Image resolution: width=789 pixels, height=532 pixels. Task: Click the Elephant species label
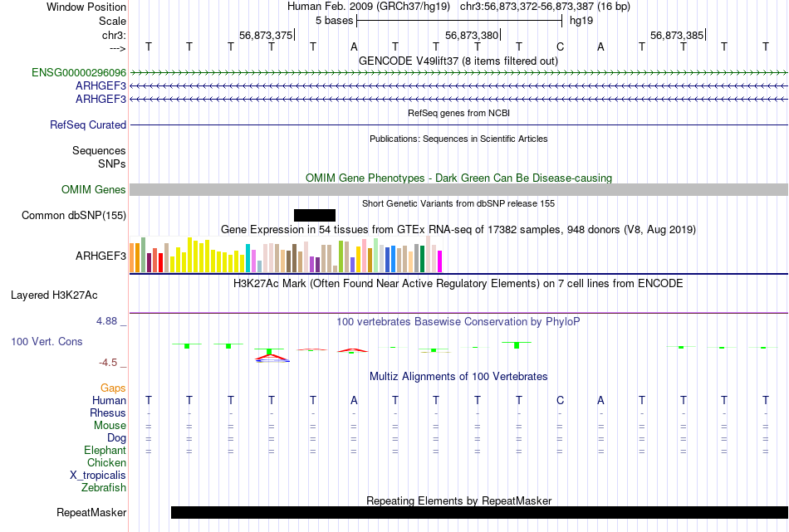tap(105, 450)
